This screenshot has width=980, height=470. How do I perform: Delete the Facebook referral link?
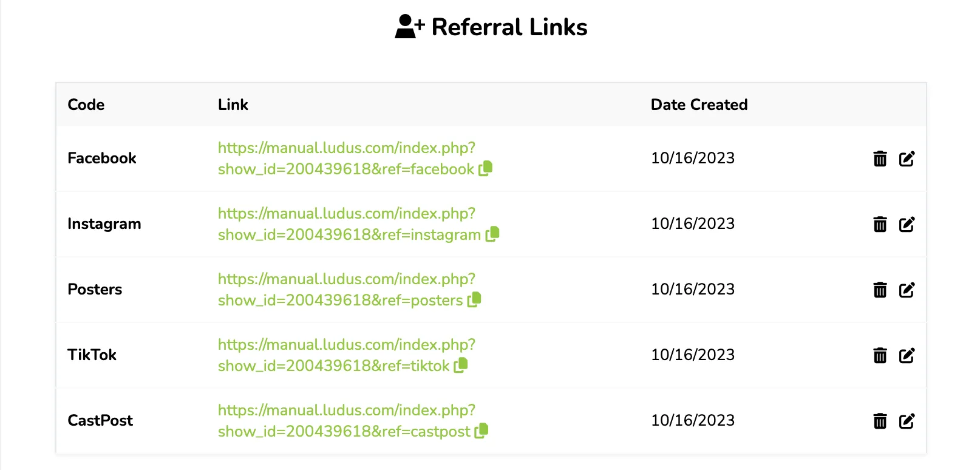click(x=880, y=158)
